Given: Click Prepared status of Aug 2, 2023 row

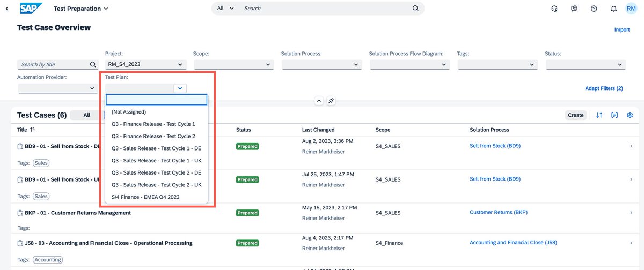Looking at the screenshot, I should [247, 146].
